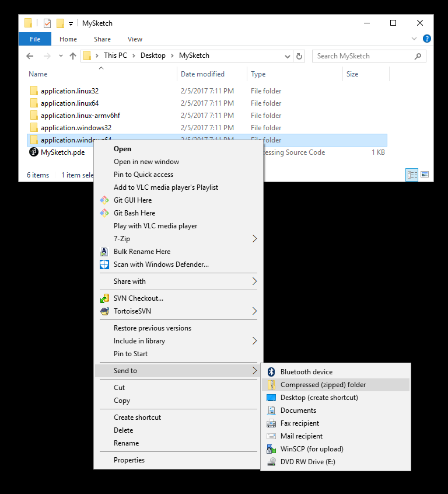Choose Add to VLC media player's Playlist

click(x=178, y=187)
